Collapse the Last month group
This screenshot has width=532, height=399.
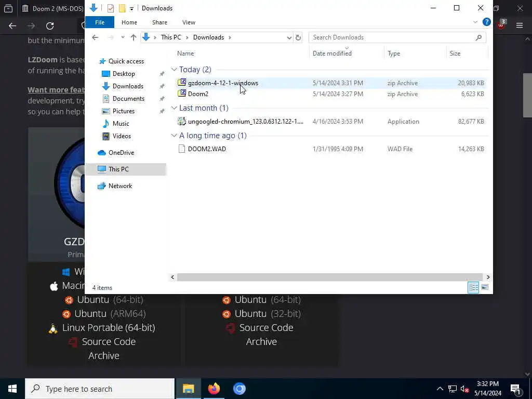tap(174, 108)
